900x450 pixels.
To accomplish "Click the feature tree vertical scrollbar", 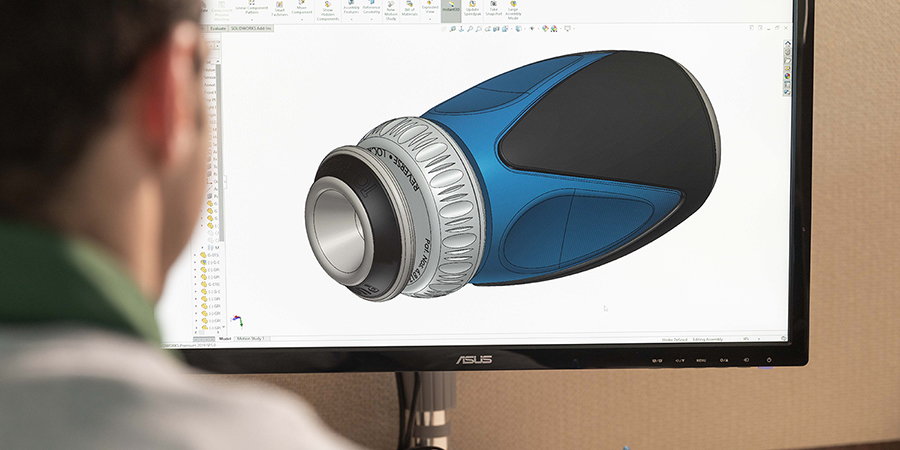I will (219, 152).
